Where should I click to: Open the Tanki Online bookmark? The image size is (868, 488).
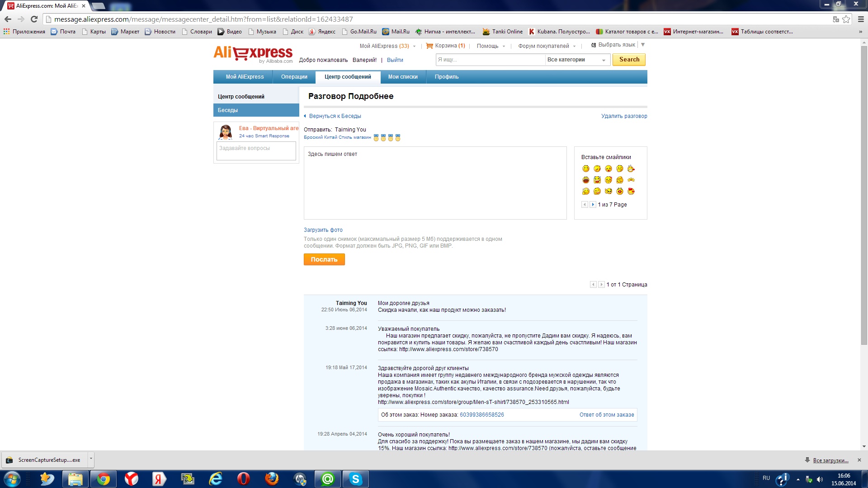[503, 32]
